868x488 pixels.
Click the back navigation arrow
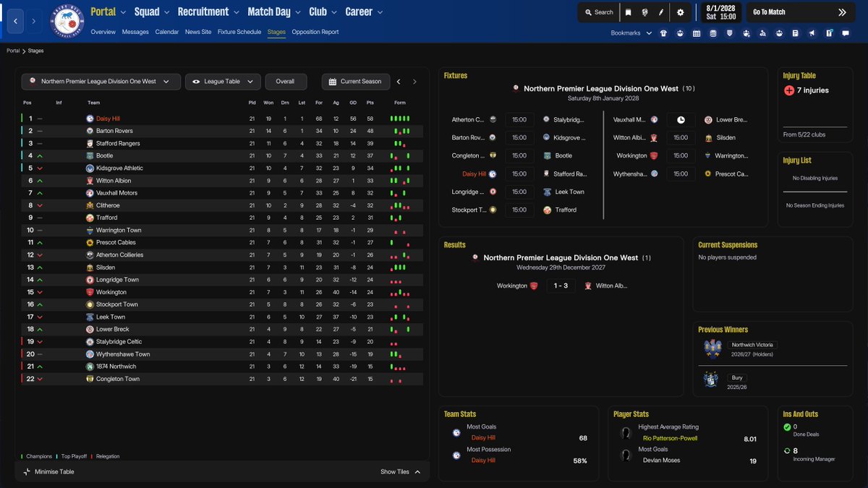tap(16, 22)
